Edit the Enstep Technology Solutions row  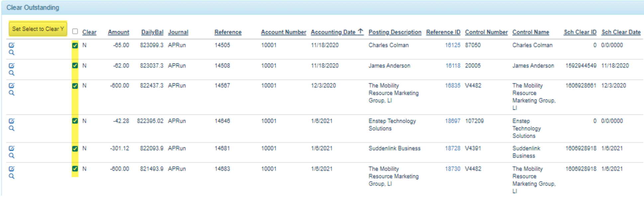pyautogui.click(x=12, y=121)
